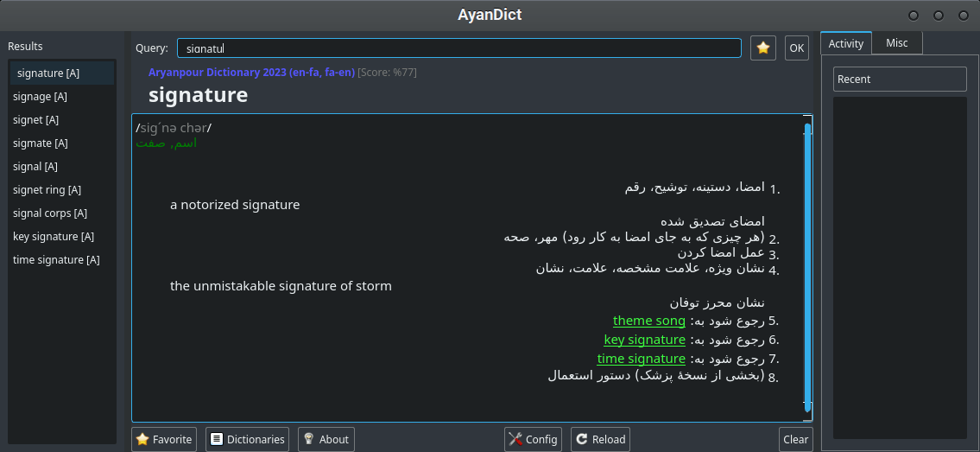Open the About dialog
Image resolution: width=980 pixels, height=452 pixels.
tap(326, 440)
